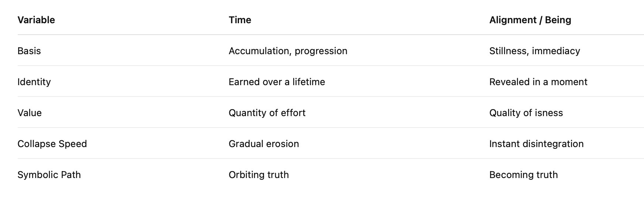The width and height of the screenshot is (644, 202).
Task: Click the Instant disintegration cell
Action: pyautogui.click(x=536, y=144)
